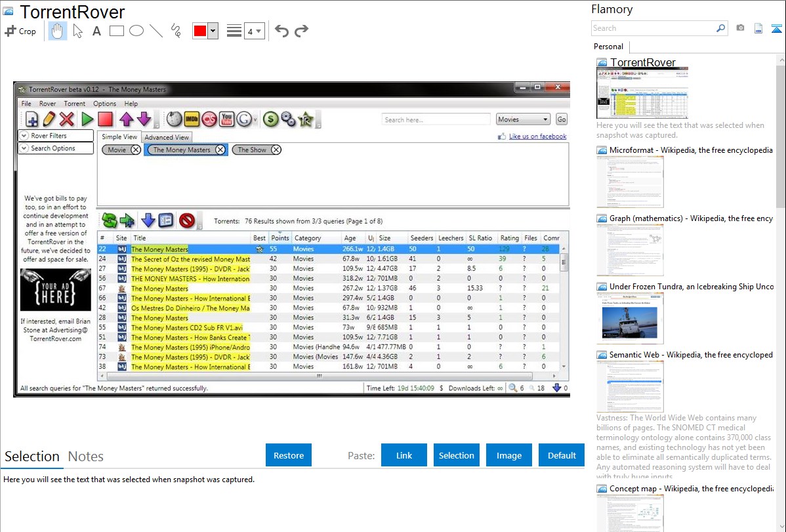Click the pencil edit icon
Image resolution: width=786 pixels, height=532 pixels.
pyautogui.click(x=49, y=119)
